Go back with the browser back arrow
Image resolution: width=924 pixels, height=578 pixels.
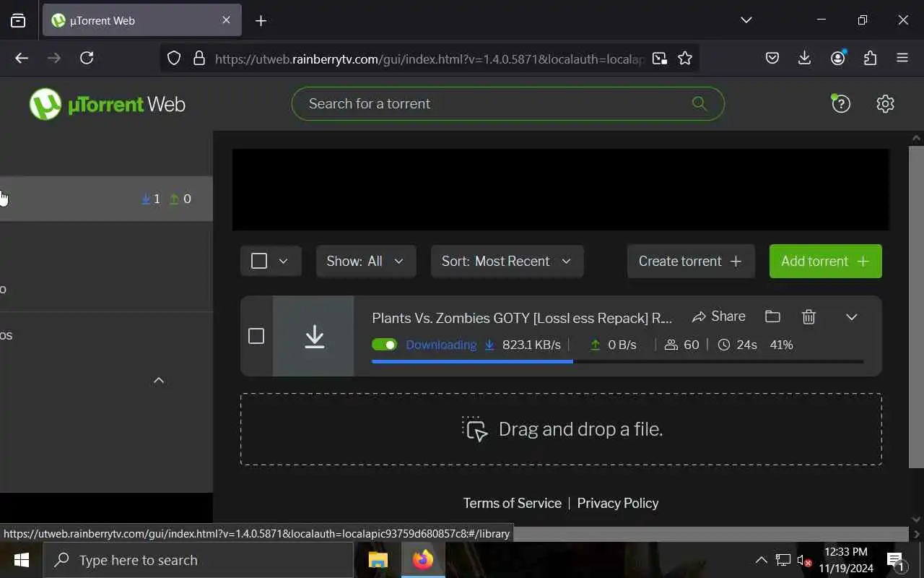pyautogui.click(x=22, y=59)
